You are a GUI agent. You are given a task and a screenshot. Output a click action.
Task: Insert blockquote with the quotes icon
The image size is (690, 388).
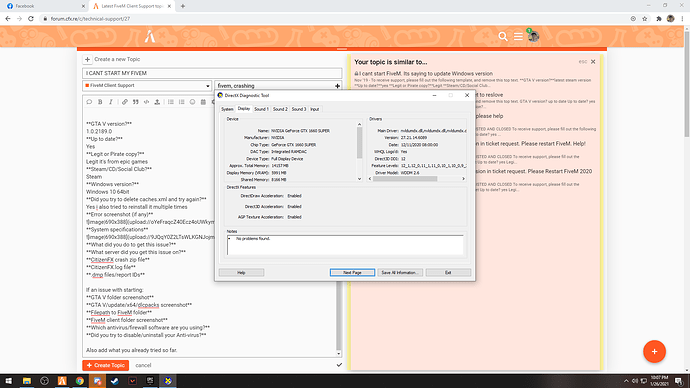click(x=136, y=102)
